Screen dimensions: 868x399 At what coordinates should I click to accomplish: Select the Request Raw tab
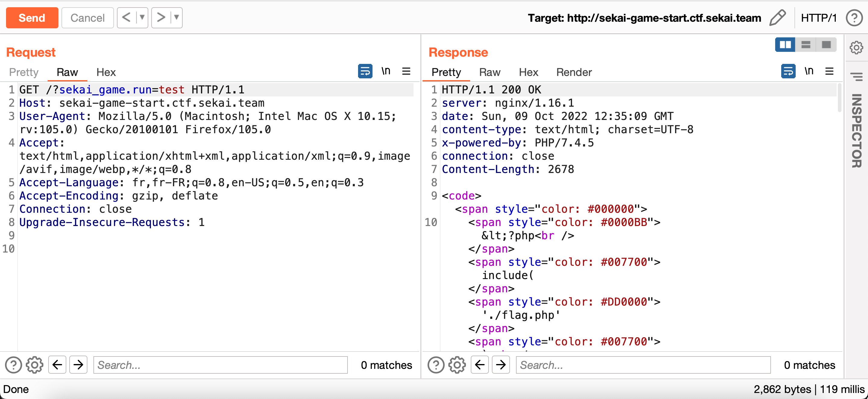pos(67,72)
